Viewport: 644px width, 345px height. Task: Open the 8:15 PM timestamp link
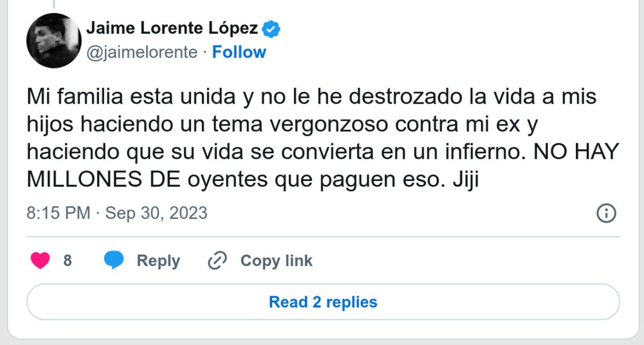(58, 213)
